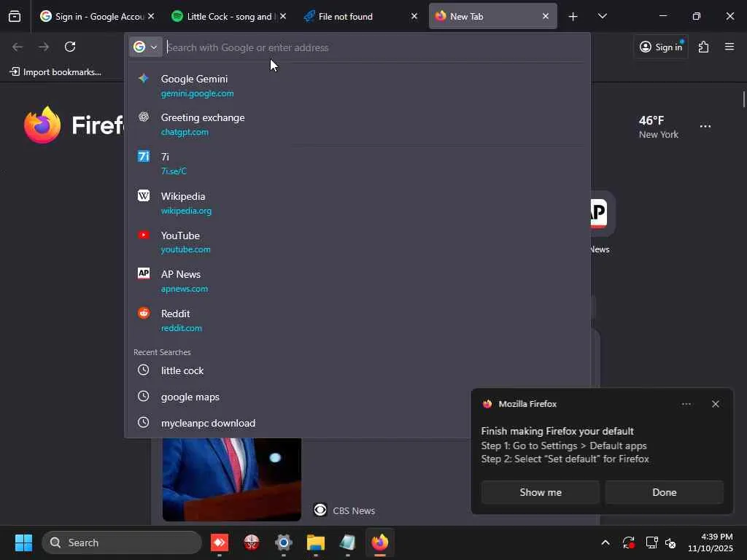747x560 pixels.
Task: Open the AP News shortcut tile
Action: point(602,222)
